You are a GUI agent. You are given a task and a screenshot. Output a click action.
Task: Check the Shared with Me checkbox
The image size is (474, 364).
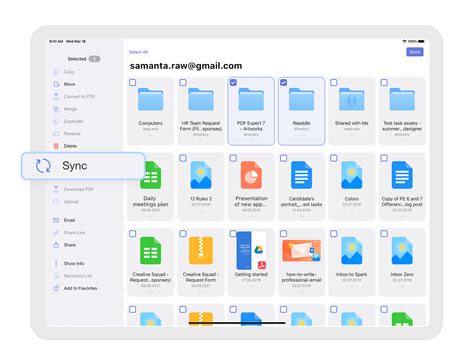pos(334,82)
